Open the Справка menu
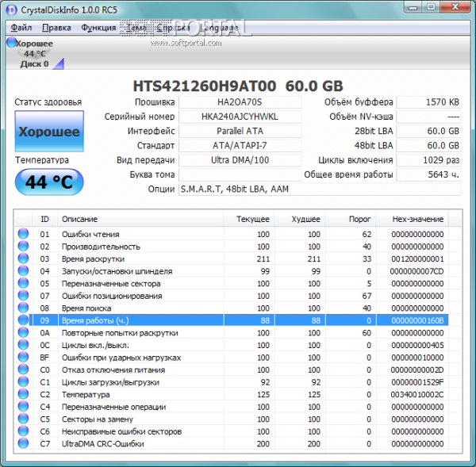 [x=173, y=28]
